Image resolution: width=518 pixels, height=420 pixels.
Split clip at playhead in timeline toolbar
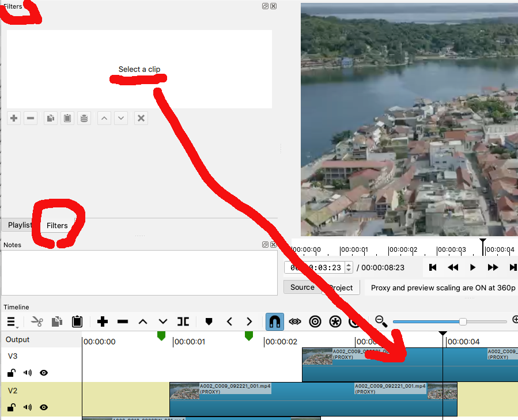pyautogui.click(x=183, y=321)
